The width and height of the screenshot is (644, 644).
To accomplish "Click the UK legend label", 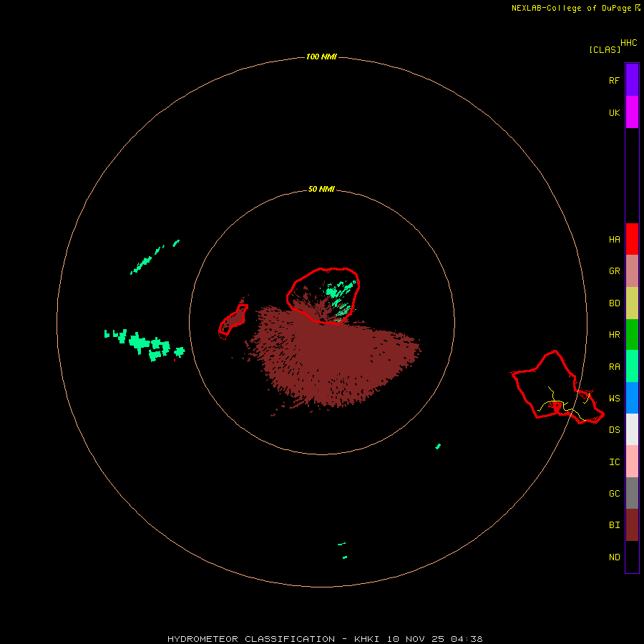I will pyautogui.click(x=614, y=112).
